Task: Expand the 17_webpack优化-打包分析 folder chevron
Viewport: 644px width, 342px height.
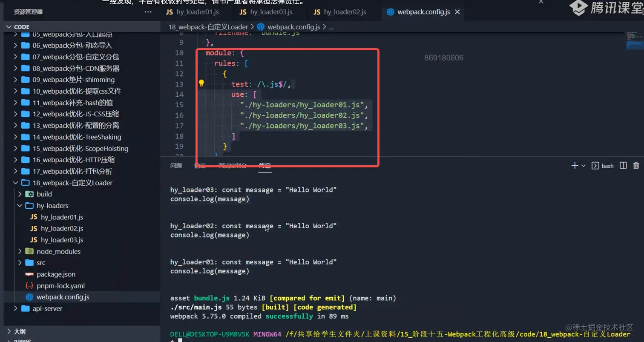Action: (x=16, y=171)
